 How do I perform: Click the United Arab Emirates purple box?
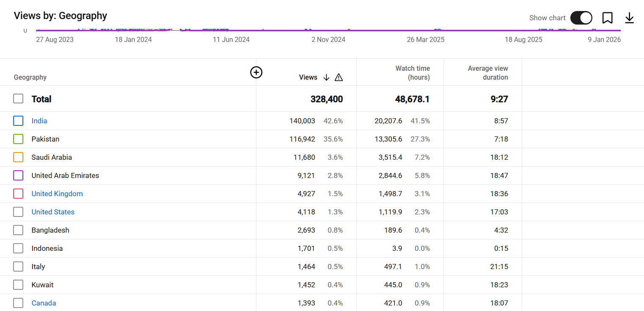18,175
